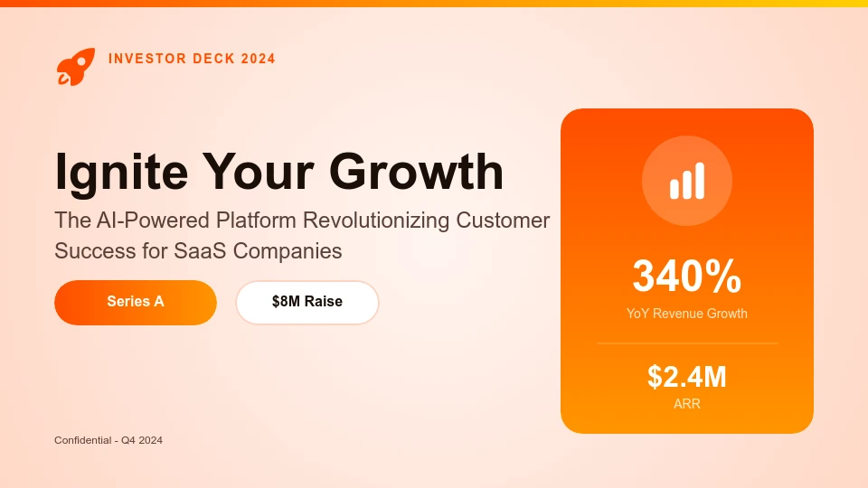868x488 pixels.
Task: Click the $2.4M revenue figure
Action: (687, 377)
